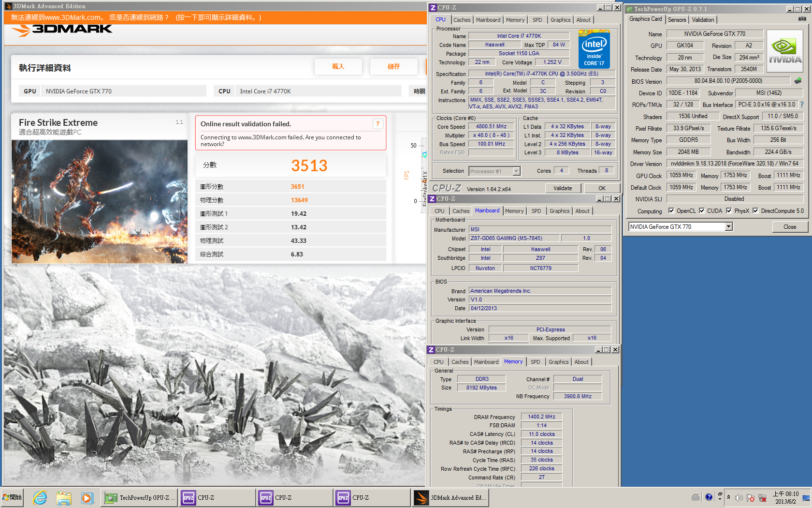
Task: Switch to the Validation tab in GPU-Z
Action: pyautogui.click(x=703, y=20)
